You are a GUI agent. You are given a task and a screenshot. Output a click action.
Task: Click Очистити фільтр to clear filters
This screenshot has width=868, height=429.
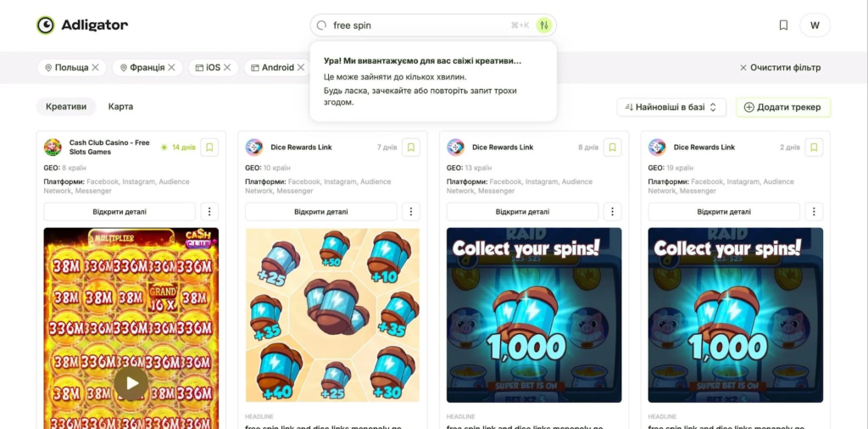point(781,68)
